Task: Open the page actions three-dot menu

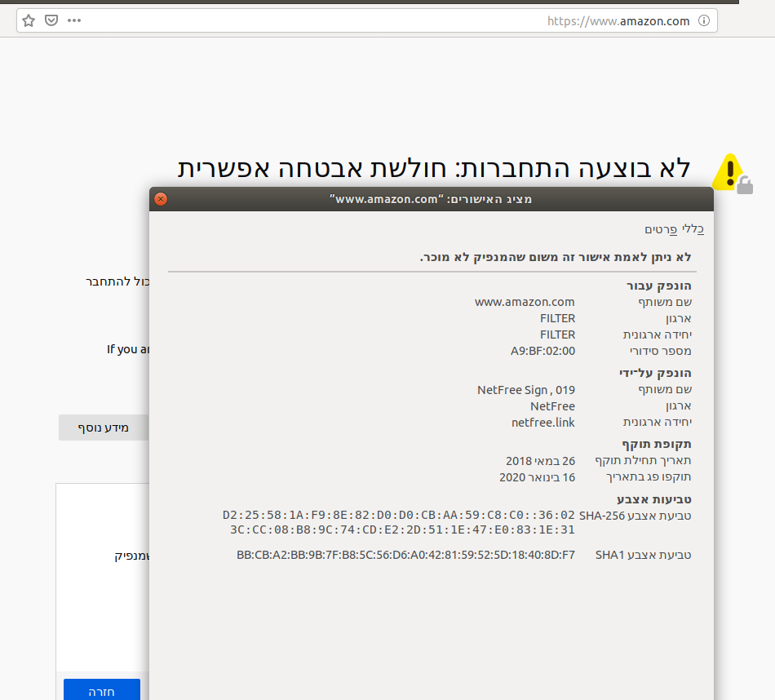Action: pyautogui.click(x=74, y=20)
